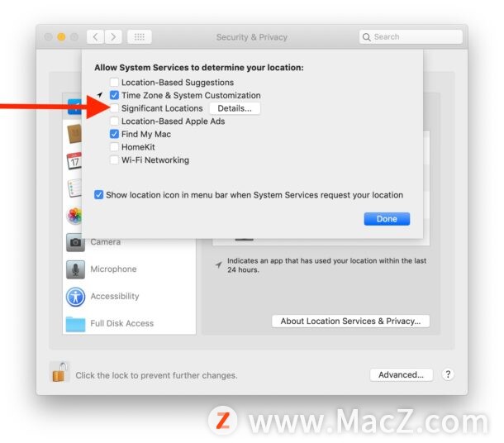The image size is (504, 443).
Task: Go forward with the right chevron button
Action: click(113, 37)
